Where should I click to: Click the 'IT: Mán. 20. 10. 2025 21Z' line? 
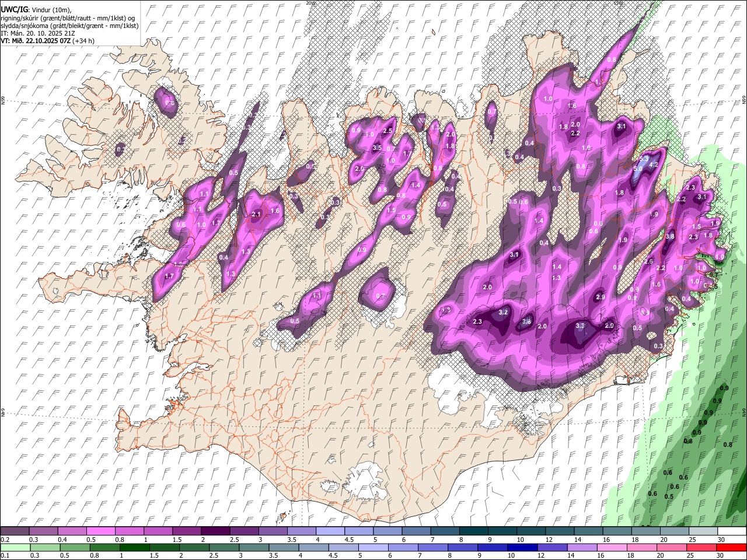tap(37, 33)
